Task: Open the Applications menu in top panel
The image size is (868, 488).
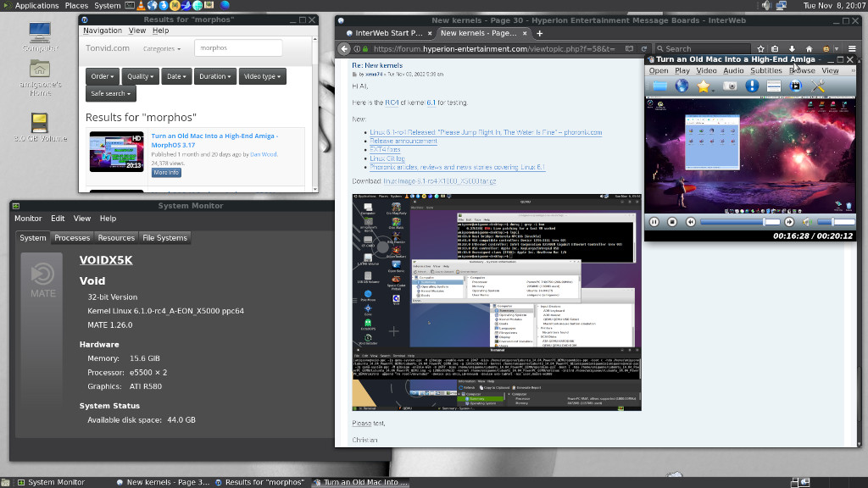Action: pyautogui.click(x=36, y=6)
